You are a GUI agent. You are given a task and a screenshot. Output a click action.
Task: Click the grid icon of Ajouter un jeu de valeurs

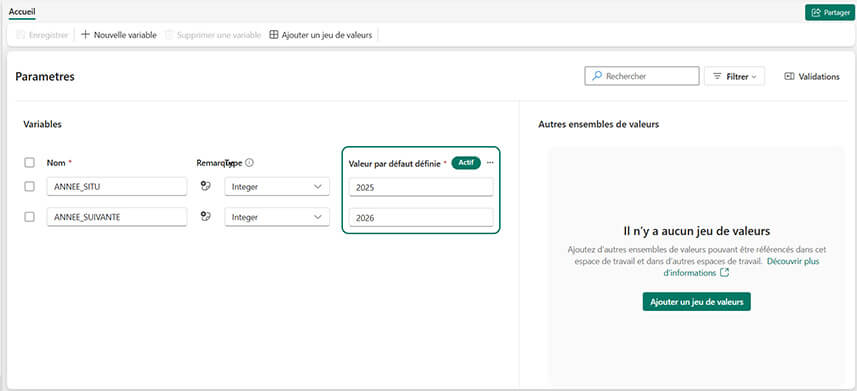(x=274, y=35)
